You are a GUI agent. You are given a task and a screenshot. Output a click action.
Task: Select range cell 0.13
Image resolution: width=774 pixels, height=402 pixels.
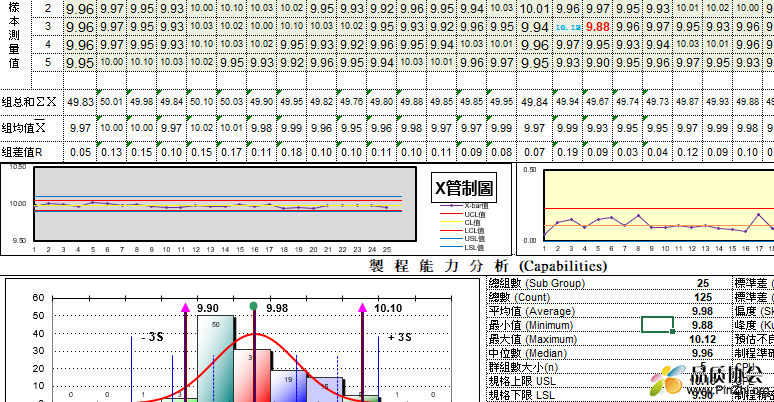click(x=112, y=153)
